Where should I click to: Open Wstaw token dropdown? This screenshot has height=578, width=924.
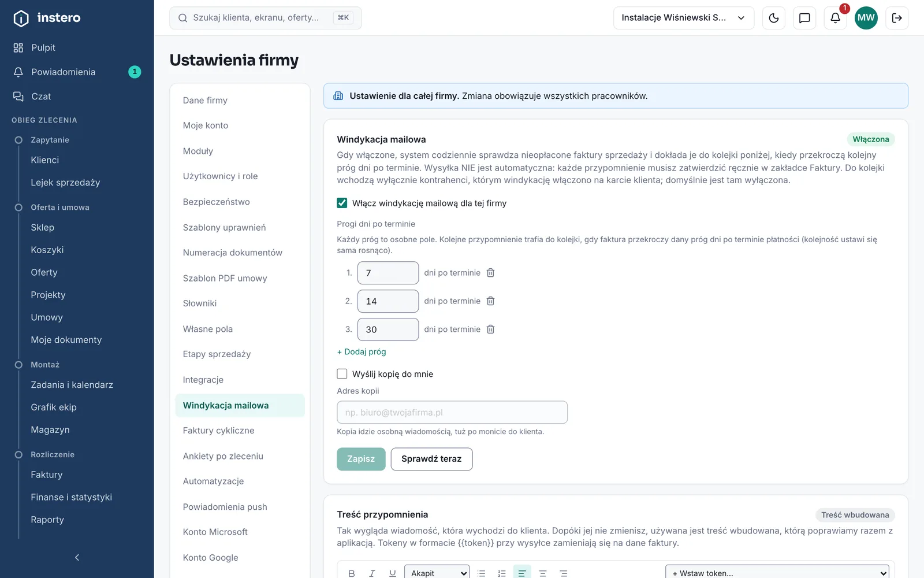coord(777,573)
